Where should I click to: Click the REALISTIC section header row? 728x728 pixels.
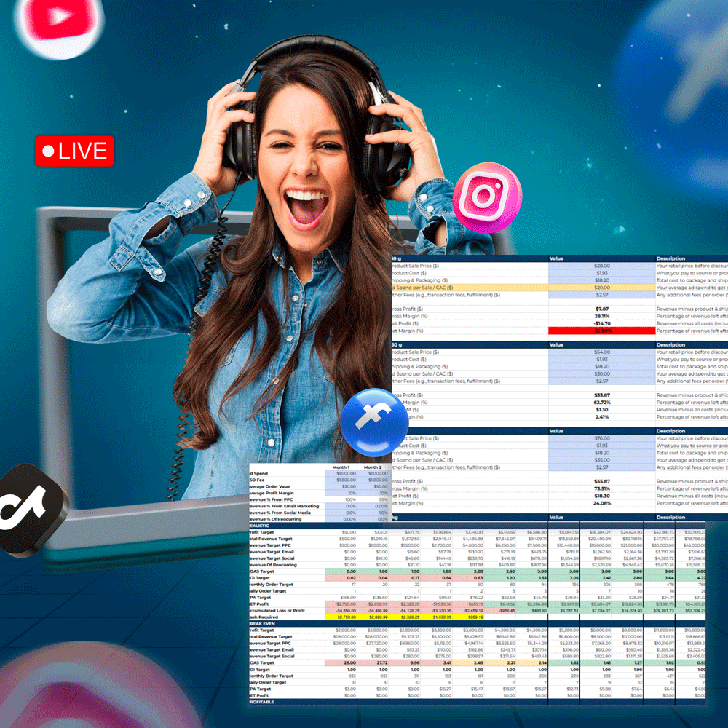coord(478,526)
